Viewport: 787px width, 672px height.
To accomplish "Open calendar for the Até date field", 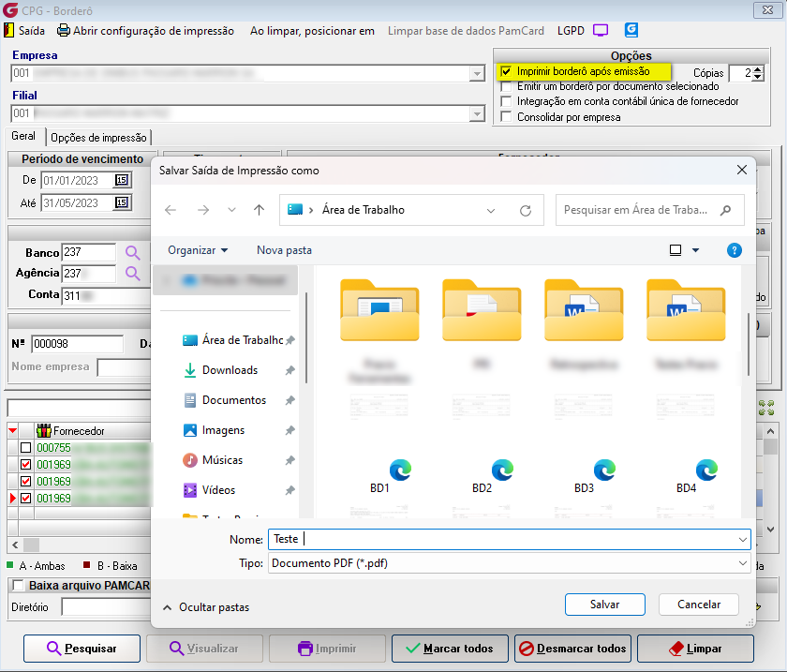I will [x=122, y=202].
